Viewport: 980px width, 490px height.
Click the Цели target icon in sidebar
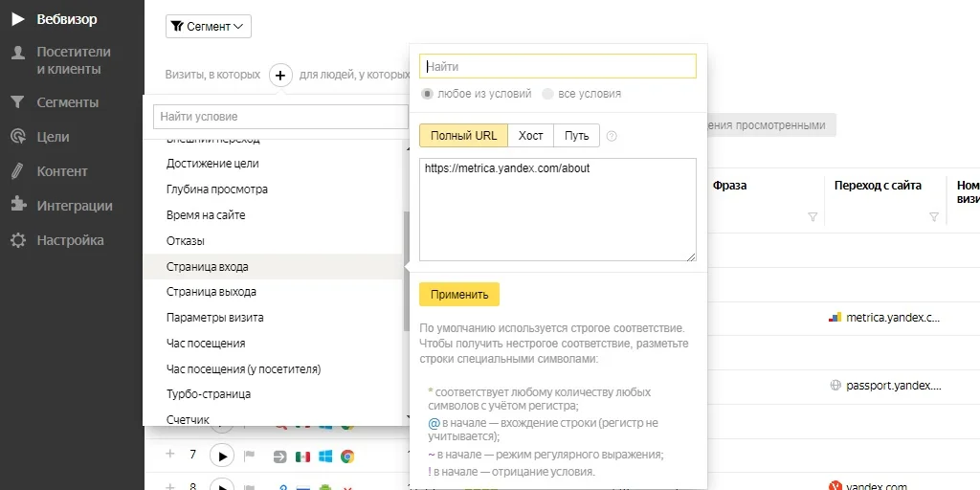[x=18, y=137]
